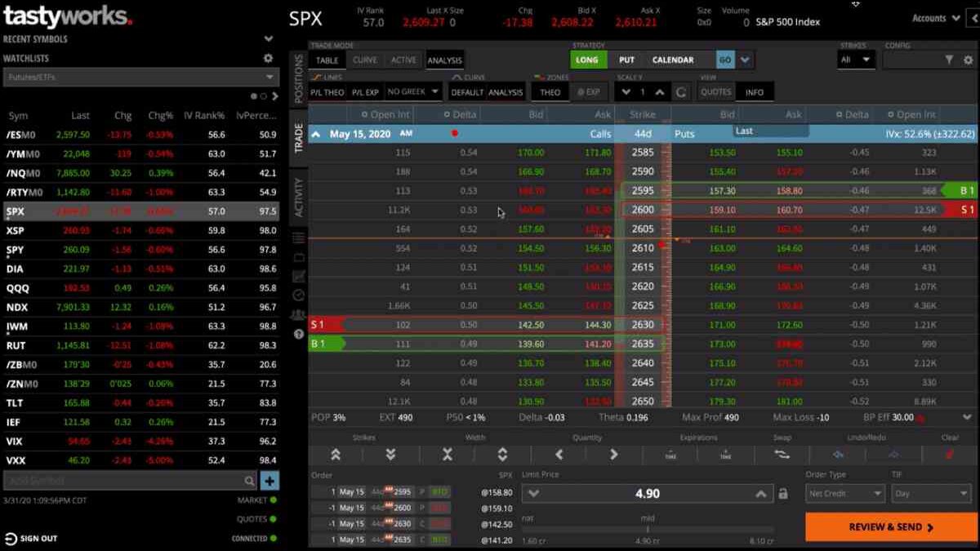This screenshot has height=551, width=980.
Task: Click the Undo icon under Undo/Redo
Action: click(x=840, y=454)
